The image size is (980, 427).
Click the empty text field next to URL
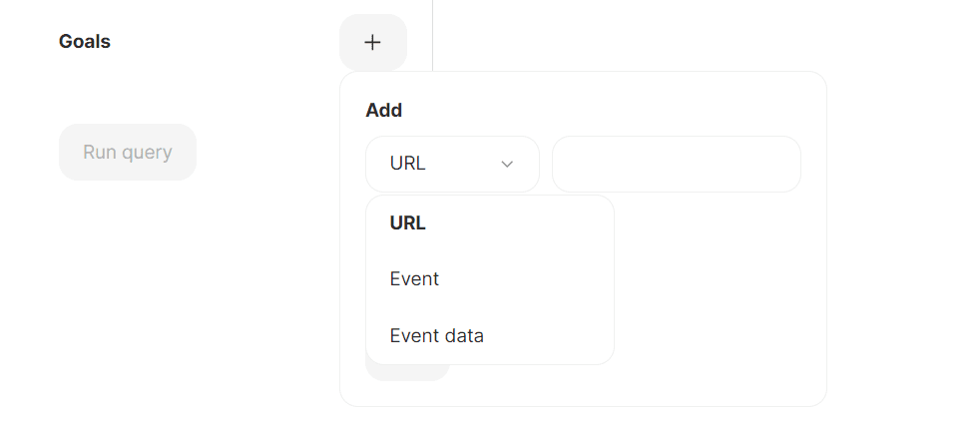tap(676, 164)
